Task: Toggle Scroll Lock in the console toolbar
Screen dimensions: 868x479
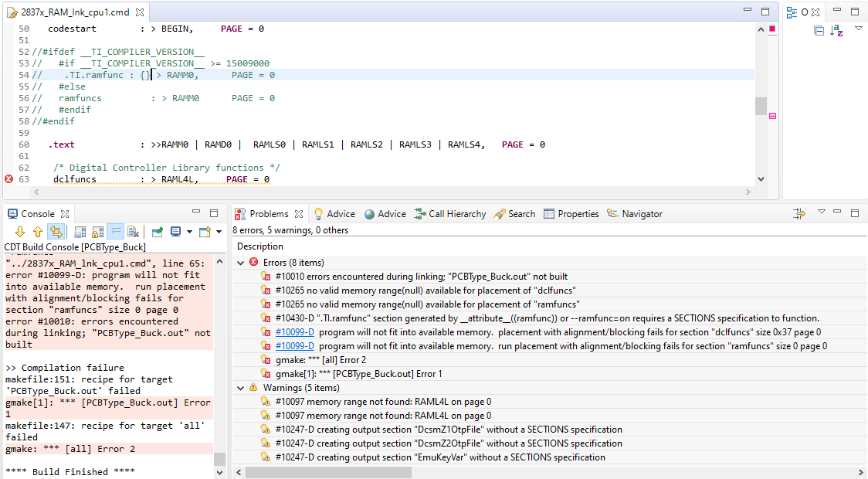Action: [x=97, y=232]
